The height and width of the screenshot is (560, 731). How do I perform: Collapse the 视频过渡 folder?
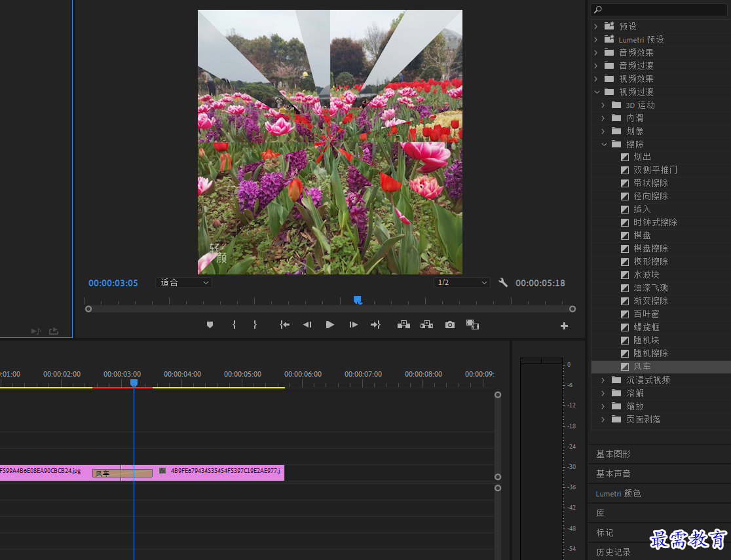(597, 92)
